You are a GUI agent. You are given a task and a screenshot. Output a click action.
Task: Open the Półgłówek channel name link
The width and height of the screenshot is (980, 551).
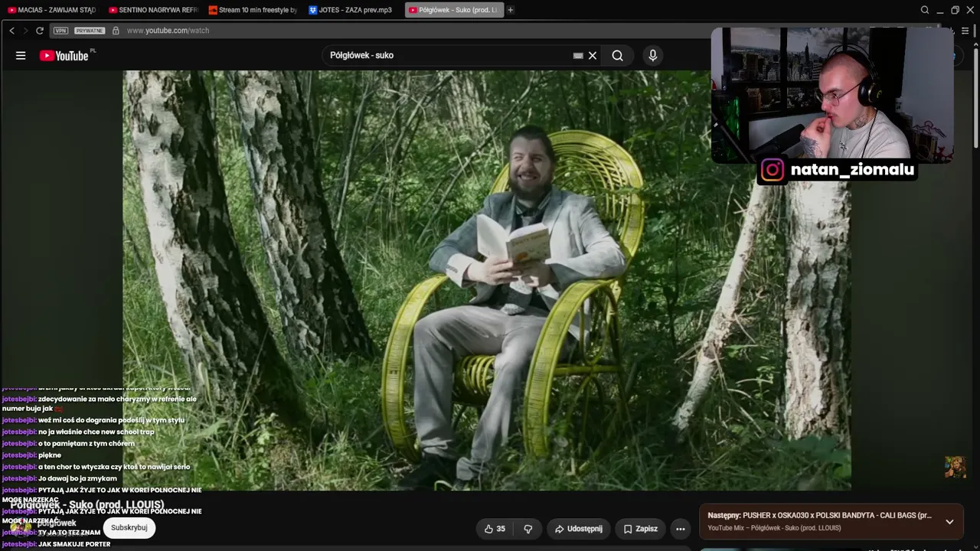57,523
